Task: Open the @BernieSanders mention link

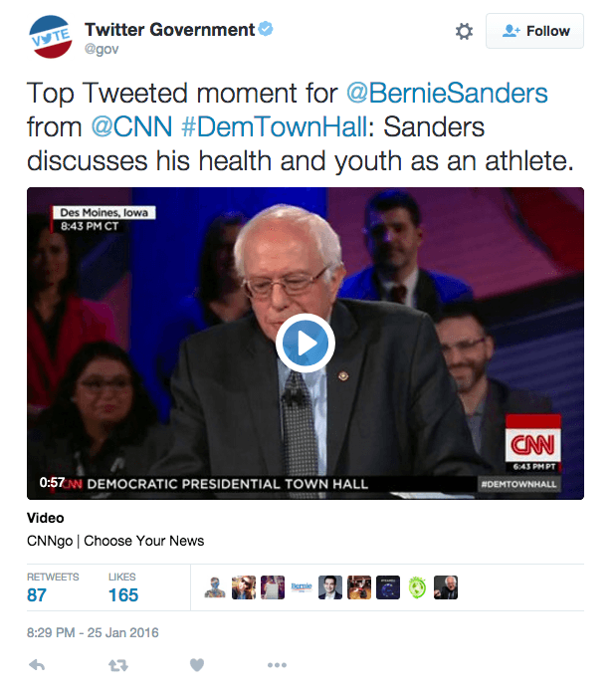Action: tap(447, 94)
